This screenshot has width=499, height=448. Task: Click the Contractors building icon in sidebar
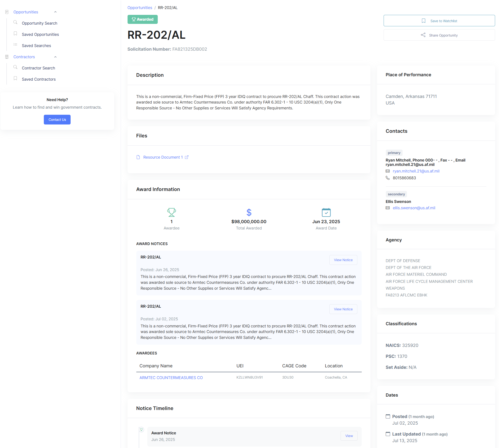point(7,57)
